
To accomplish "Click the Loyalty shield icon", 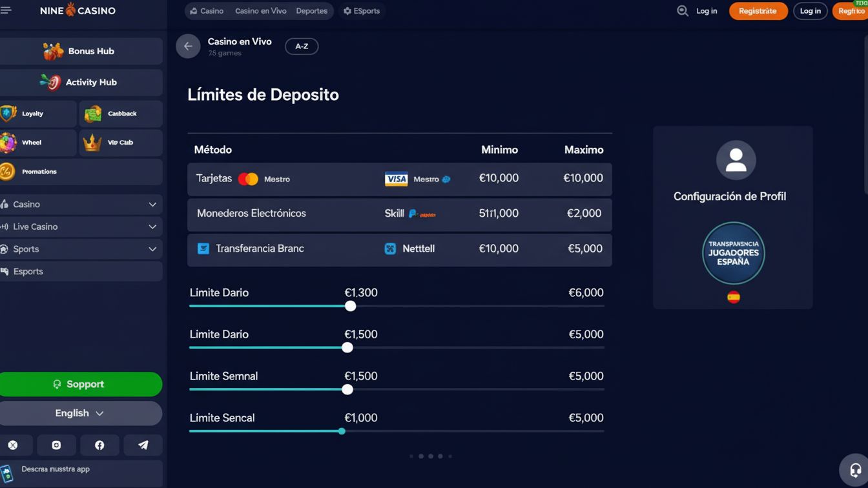I will click(8, 114).
